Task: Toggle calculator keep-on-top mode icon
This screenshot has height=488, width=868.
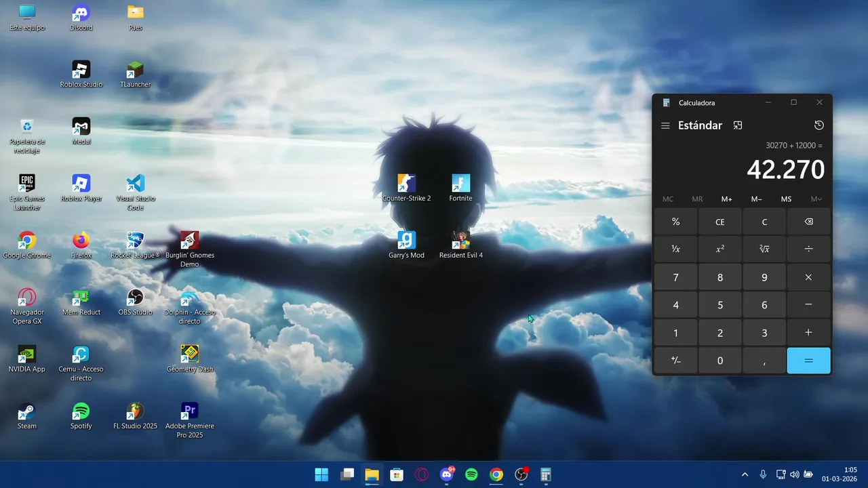Action: 738,125
